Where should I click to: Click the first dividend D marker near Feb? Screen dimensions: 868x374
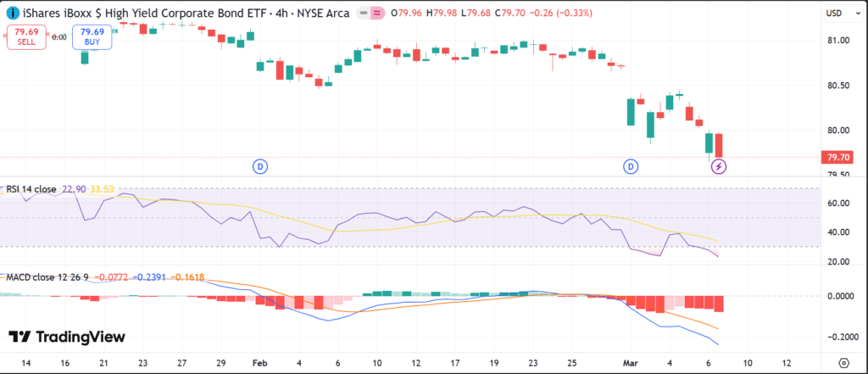(x=260, y=165)
